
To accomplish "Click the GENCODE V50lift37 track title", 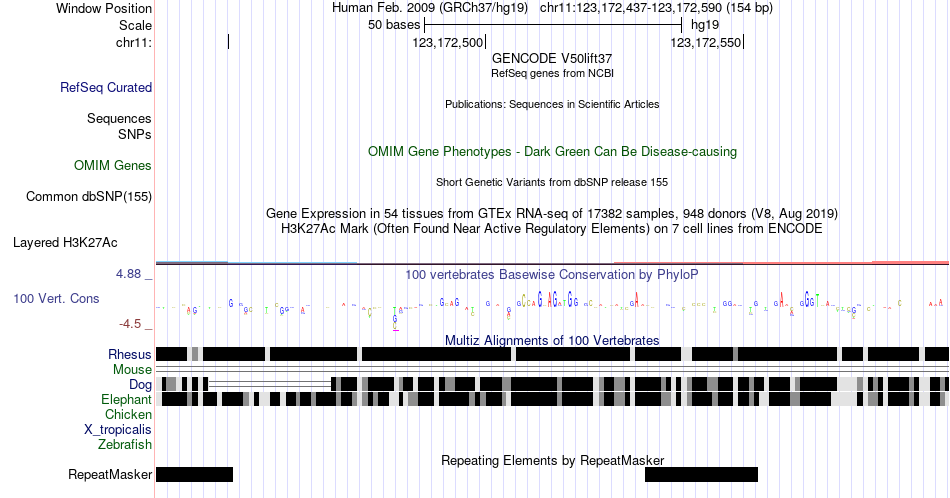I will coord(552,58).
